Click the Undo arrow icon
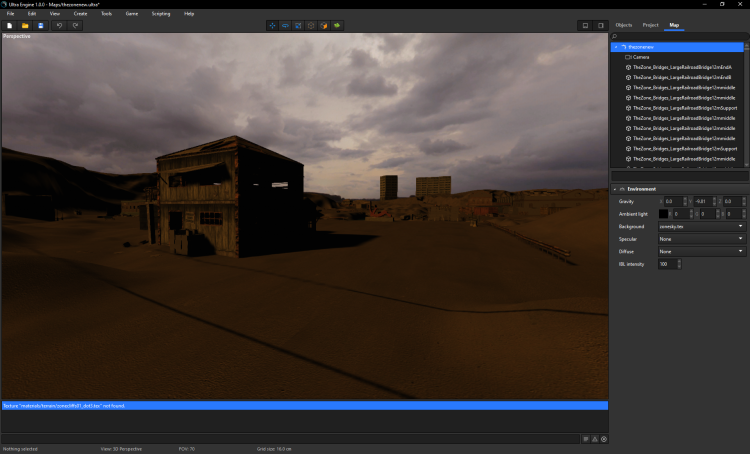750x454 pixels. (59, 25)
